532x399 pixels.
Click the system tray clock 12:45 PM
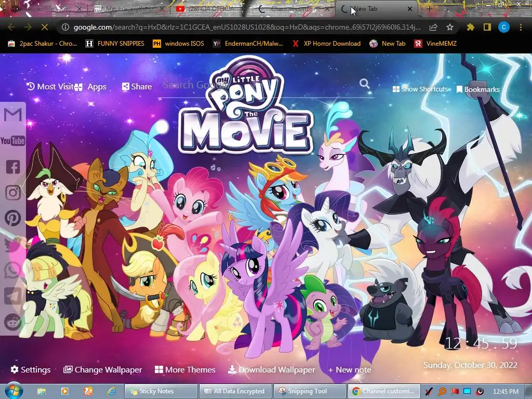click(x=506, y=392)
